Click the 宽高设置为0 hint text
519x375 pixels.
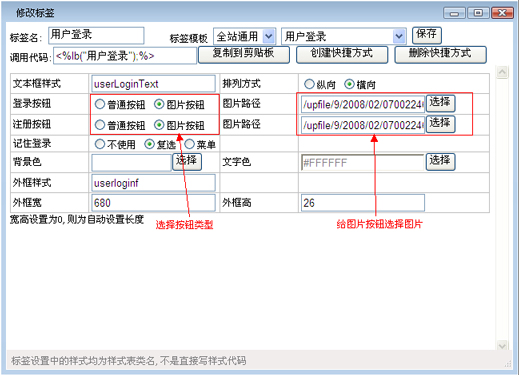pyautogui.click(x=77, y=219)
